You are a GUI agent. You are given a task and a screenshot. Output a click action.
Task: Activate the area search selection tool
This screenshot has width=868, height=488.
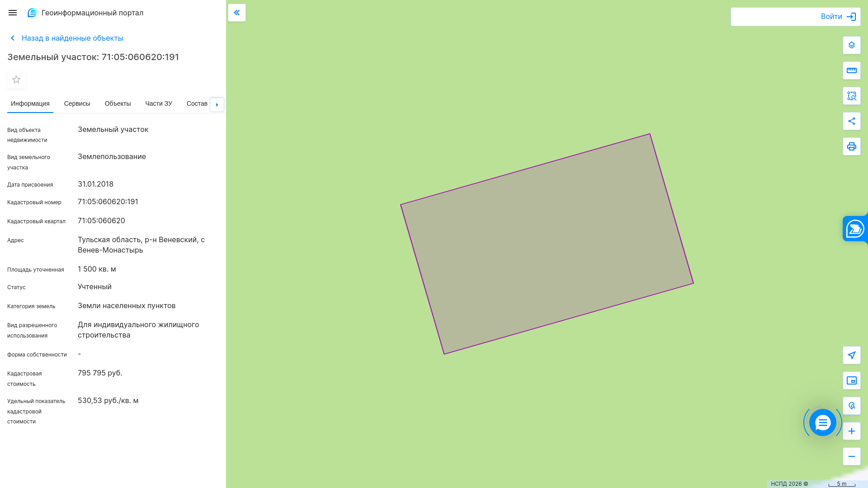(x=851, y=96)
